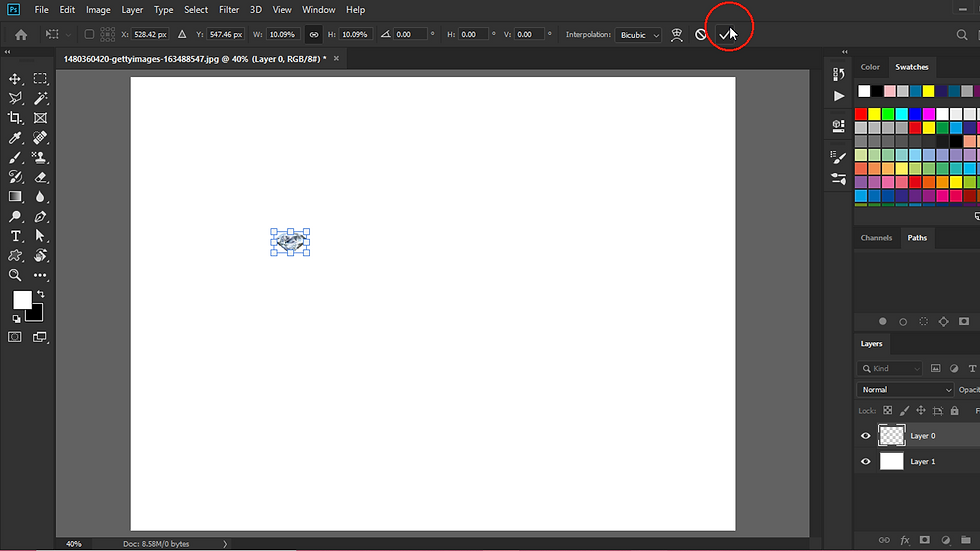
Task: Select the Blur tool
Action: 41,197
